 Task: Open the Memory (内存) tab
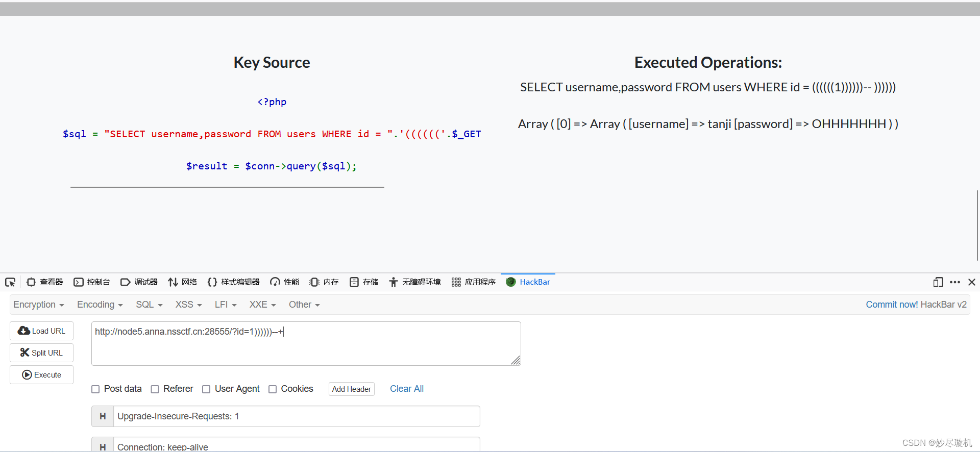(x=324, y=282)
